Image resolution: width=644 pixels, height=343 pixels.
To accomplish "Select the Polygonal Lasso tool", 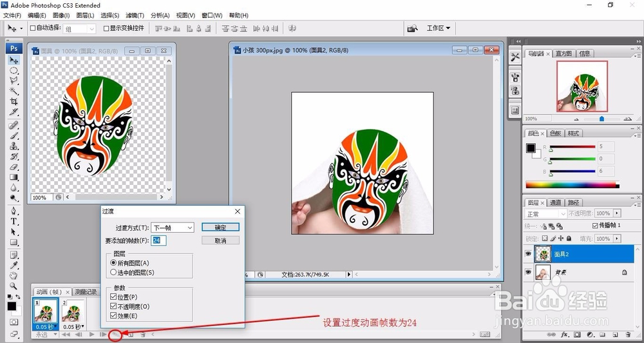I will point(14,81).
